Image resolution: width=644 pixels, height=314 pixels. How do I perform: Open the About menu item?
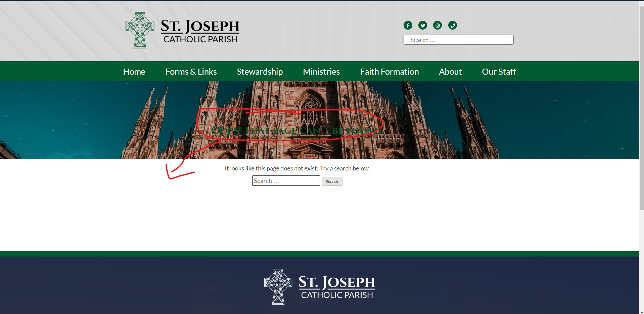(450, 72)
